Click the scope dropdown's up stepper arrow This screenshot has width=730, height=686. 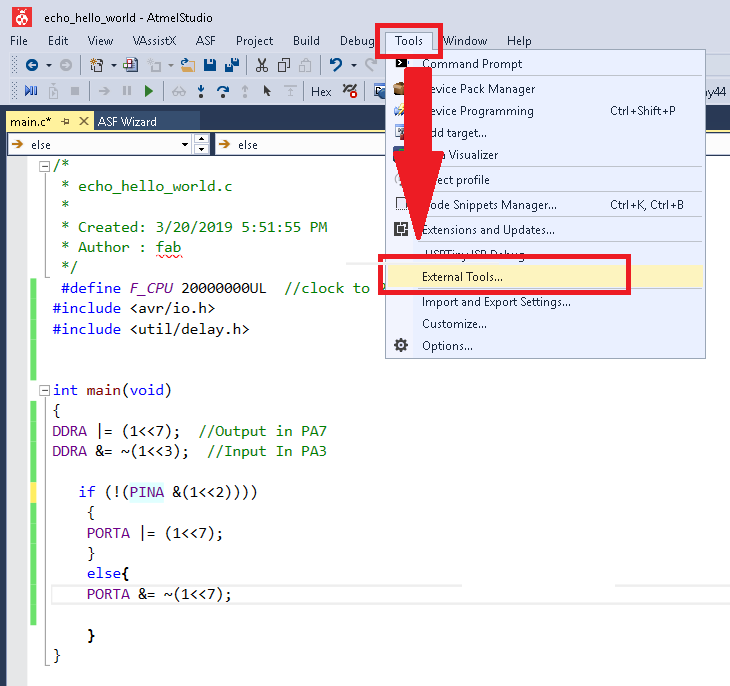point(201,139)
